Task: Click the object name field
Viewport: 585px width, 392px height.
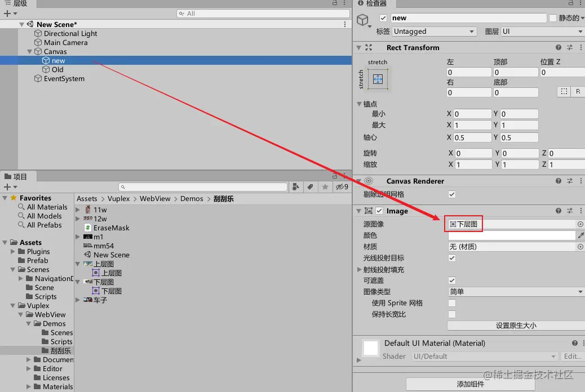Action: click(468, 18)
